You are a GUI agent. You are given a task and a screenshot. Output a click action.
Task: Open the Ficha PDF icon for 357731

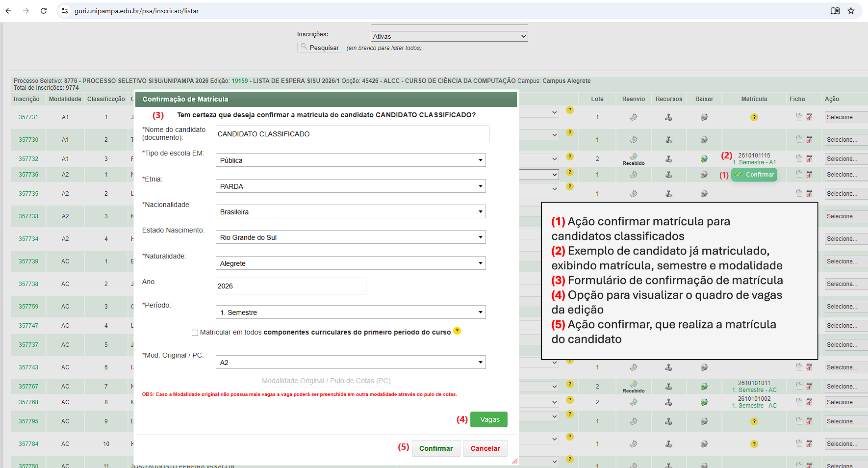point(809,117)
